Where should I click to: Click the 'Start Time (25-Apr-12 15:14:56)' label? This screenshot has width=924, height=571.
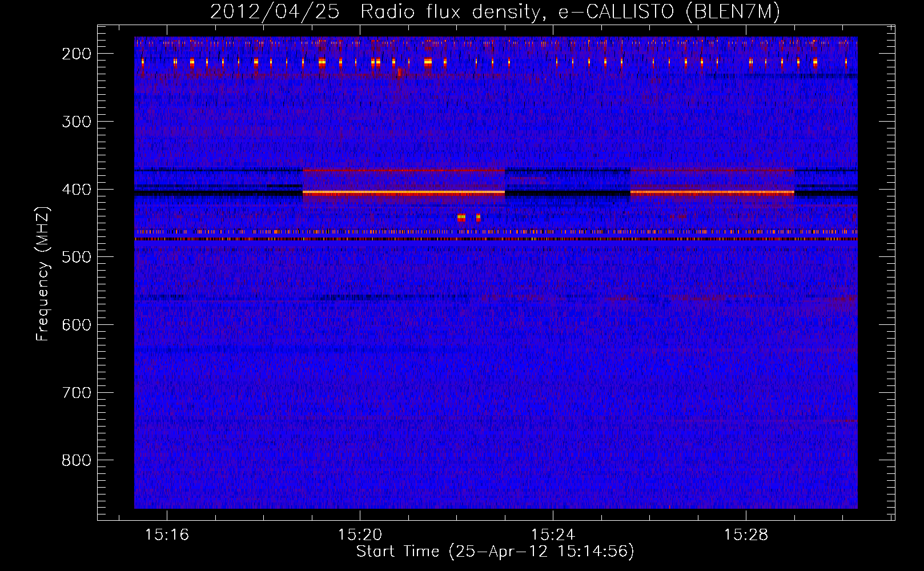[x=495, y=552]
